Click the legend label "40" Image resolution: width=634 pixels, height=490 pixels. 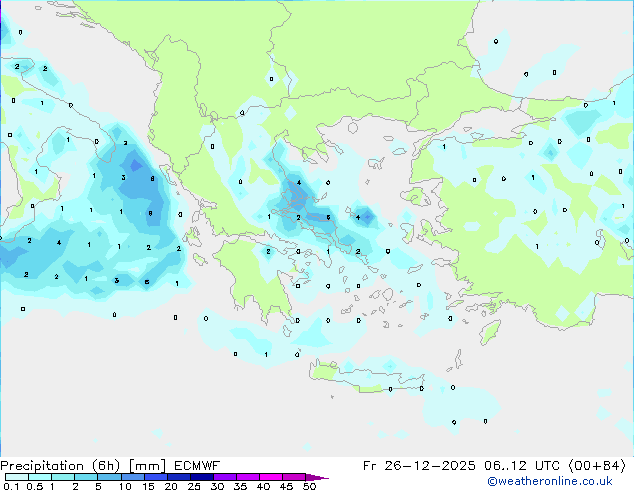click(x=263, y=486)
